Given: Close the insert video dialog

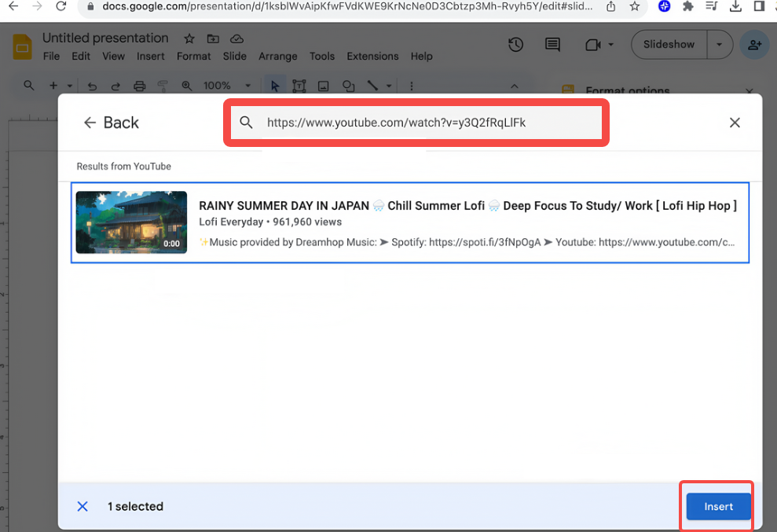Looking at the screenshot, I should pos(735,123).
